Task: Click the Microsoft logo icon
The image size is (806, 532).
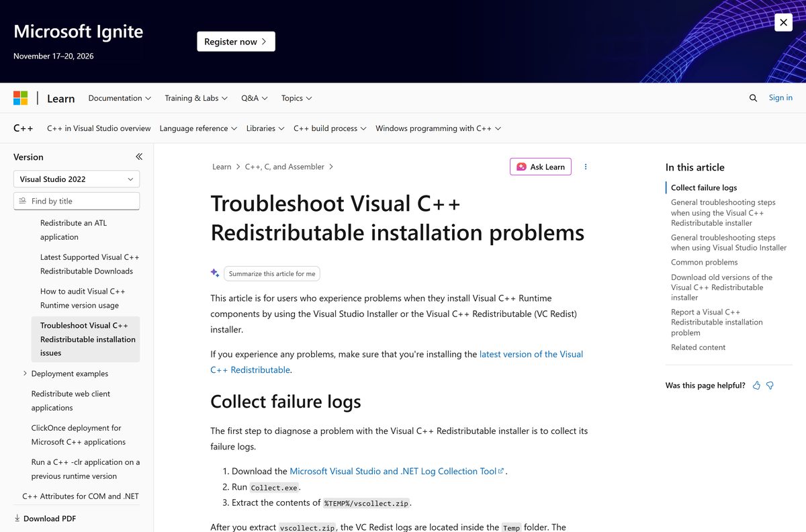Action: tap(21, 98)
